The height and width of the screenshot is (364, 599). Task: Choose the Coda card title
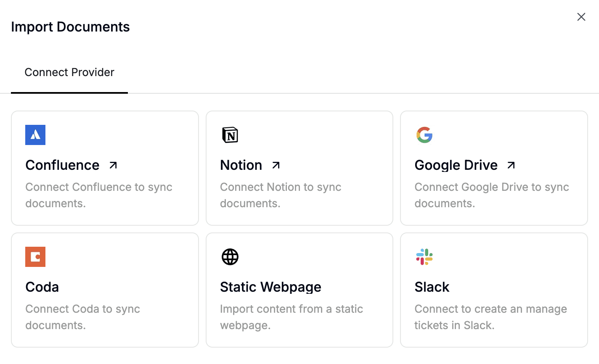(x=42, y=287)
